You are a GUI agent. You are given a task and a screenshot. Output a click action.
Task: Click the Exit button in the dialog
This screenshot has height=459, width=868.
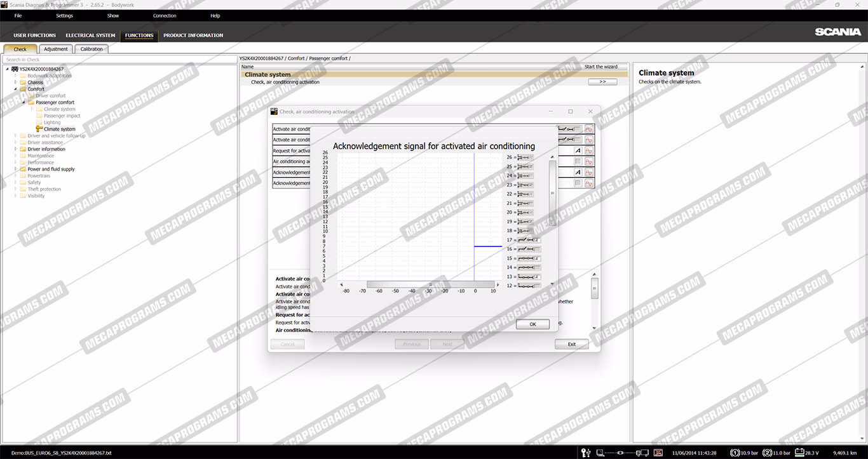571,344
